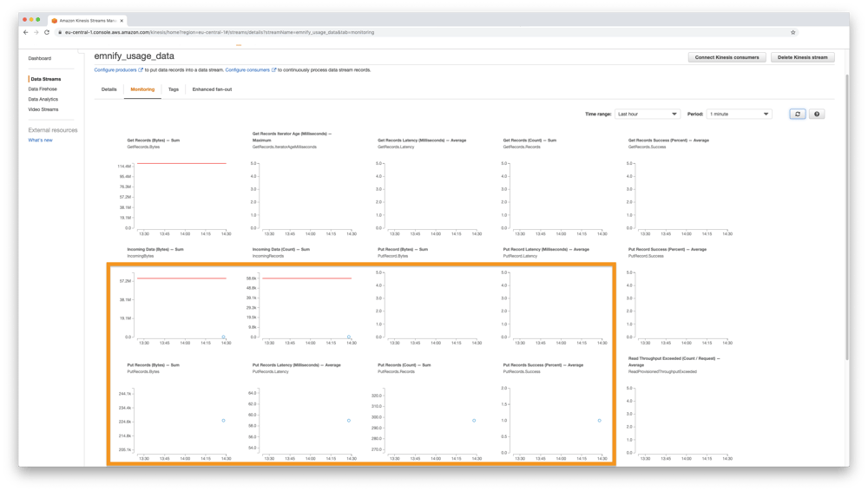Open the Period dropdown
This screenshot has height=491, width=868.
coord(739,114)
